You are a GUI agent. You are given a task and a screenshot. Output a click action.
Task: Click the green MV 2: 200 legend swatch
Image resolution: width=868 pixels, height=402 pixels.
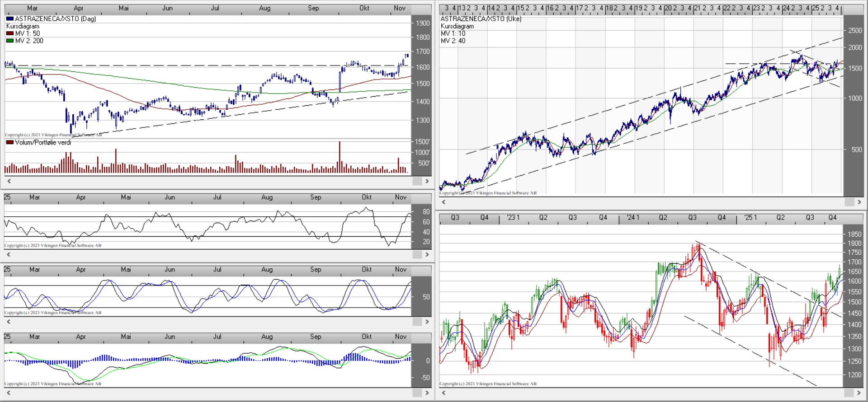10,41
